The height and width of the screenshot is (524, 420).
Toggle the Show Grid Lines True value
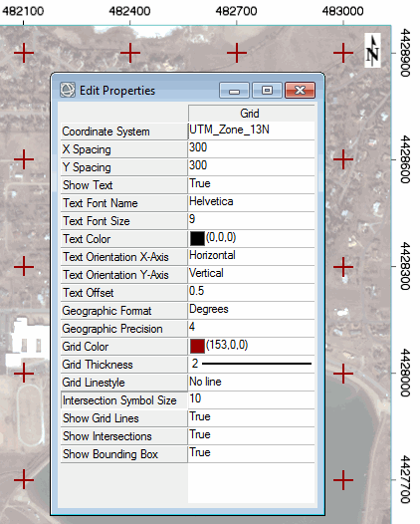[x=252, y=417]
